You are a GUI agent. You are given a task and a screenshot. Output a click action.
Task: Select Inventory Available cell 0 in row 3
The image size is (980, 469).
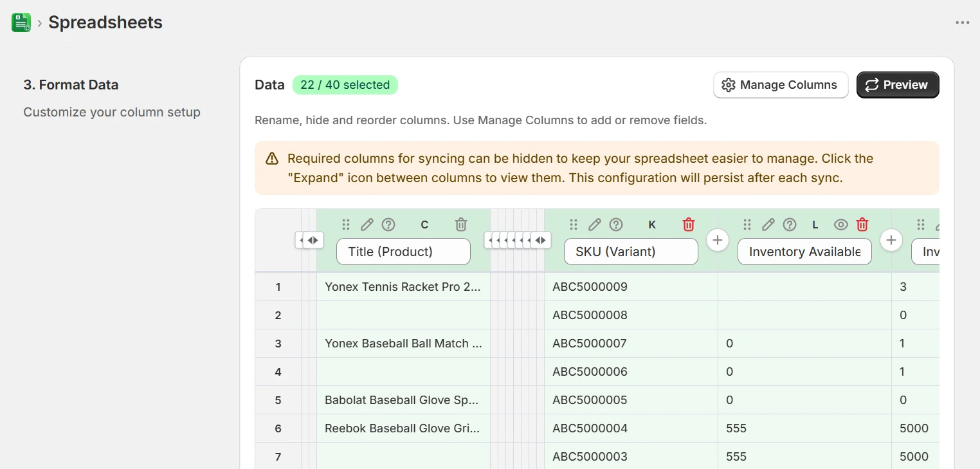804,344
